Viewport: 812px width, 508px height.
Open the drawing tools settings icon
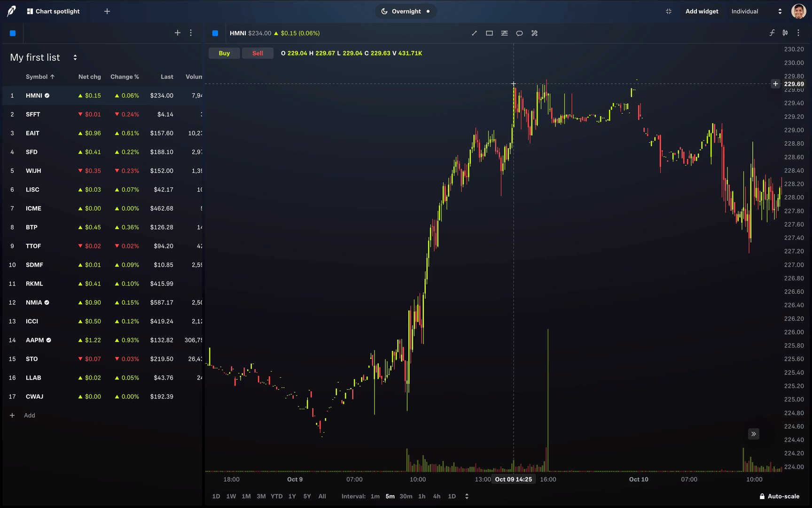tap(534, 33)
